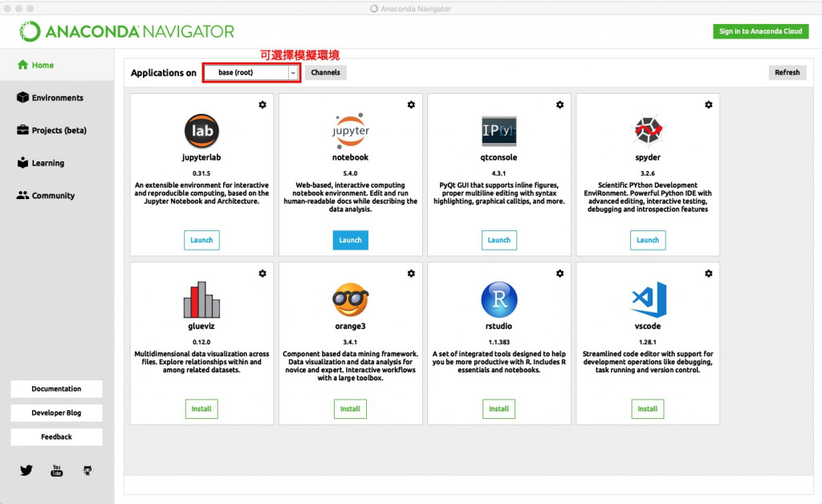Launch qtconsole
This screenshot has height=504, width=822.
coord(499,240)
